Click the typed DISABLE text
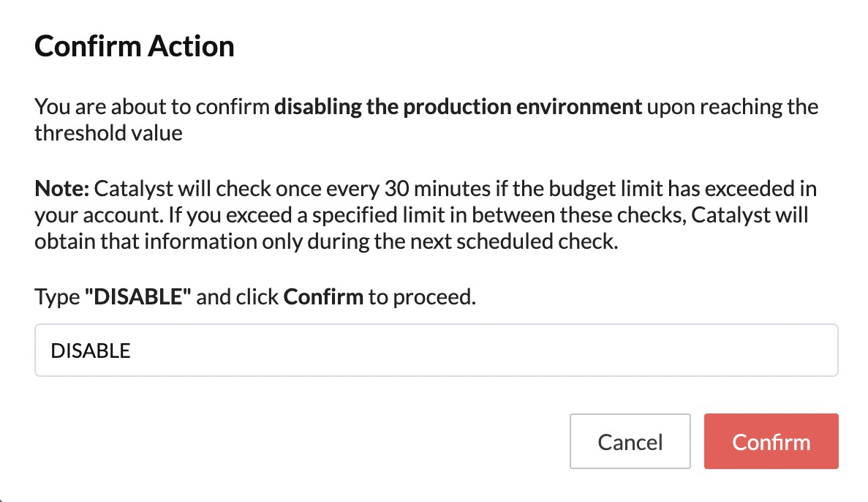Viewport: 868px width, 502px height. tap(90, 350)
